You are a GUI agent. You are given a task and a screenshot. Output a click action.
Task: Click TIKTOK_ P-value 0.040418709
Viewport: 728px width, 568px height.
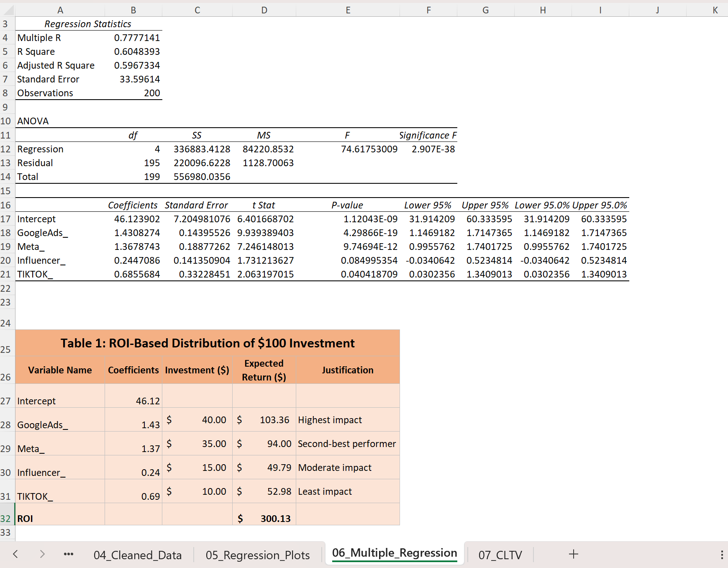pos(348,274)
